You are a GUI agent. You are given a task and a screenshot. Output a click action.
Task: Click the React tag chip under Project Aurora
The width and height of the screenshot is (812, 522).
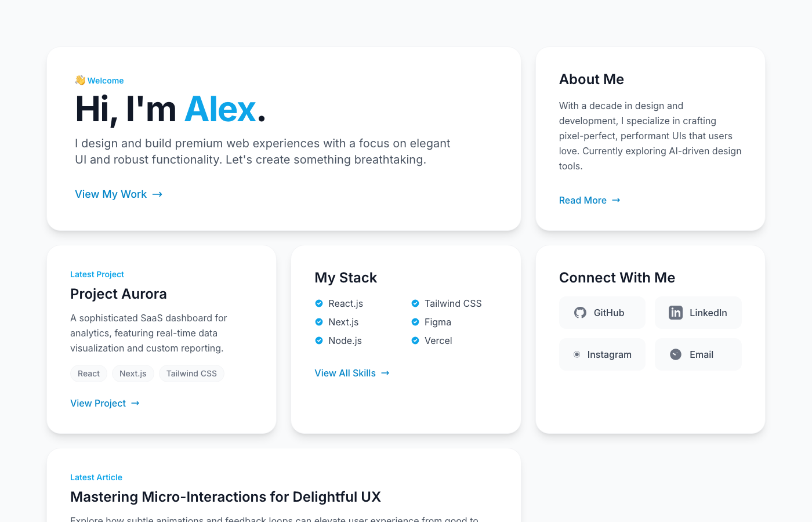[x=89, y=374]
